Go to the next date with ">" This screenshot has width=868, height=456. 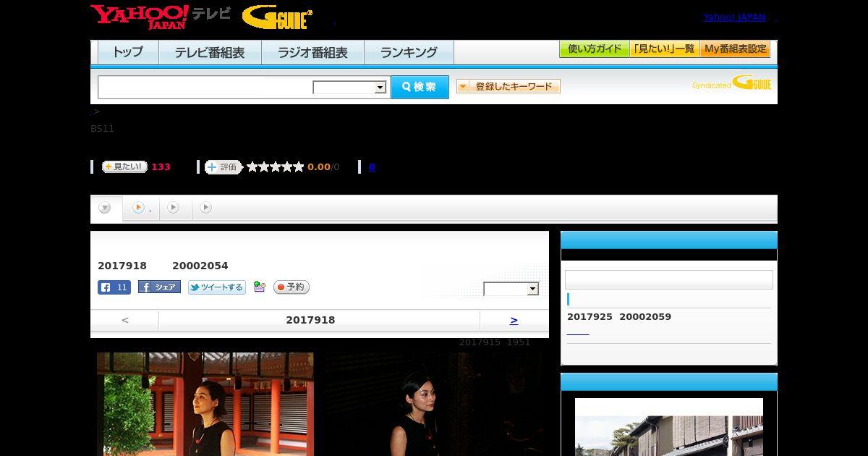(514, 320)
